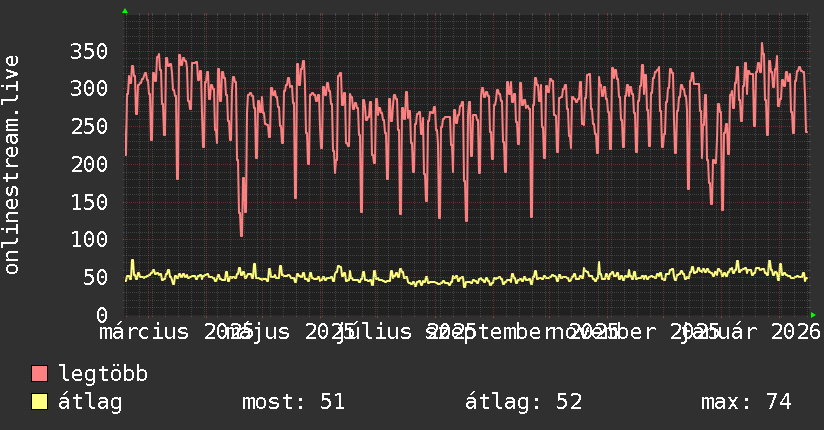Click the yellow átlag legend swatch
This screenshot has height=430, width=824.
[x=39, y=401]
